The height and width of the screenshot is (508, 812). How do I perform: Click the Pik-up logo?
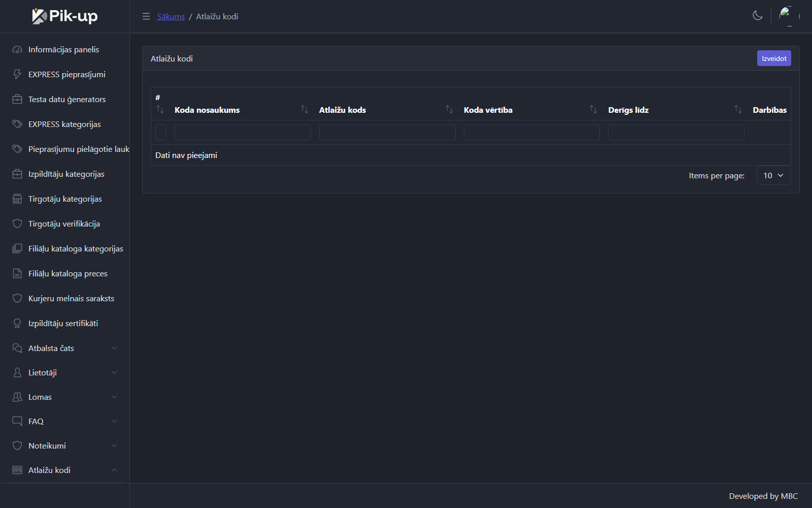(65, 16)
